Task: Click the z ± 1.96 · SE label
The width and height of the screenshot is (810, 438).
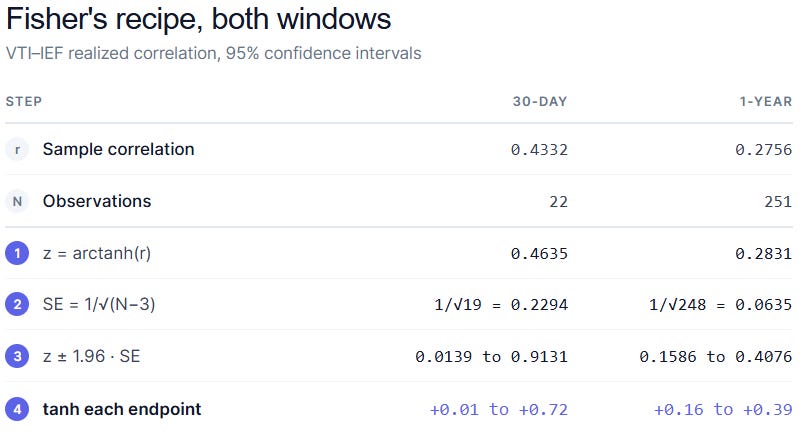Action: pyautogui.click(x=91, y=356)
